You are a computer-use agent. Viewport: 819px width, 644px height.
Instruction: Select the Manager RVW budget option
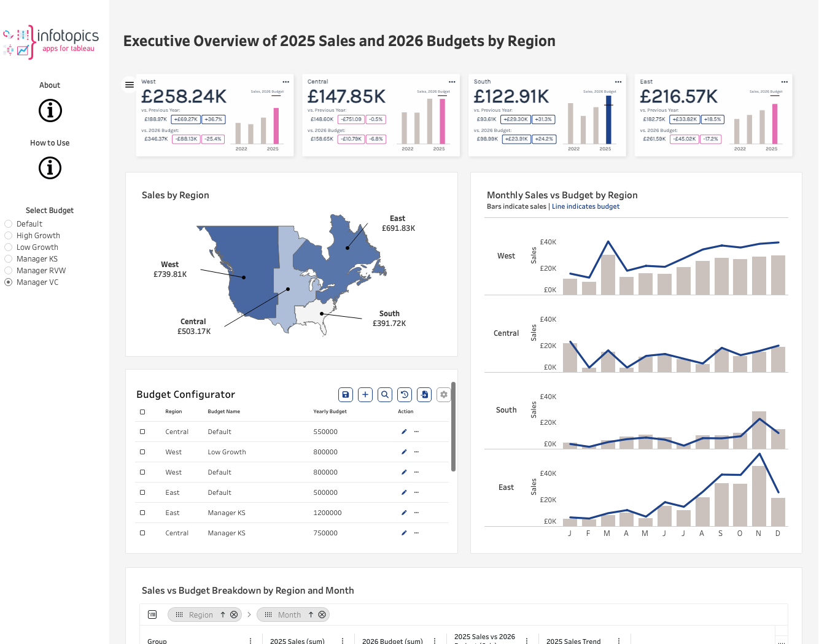9,271
